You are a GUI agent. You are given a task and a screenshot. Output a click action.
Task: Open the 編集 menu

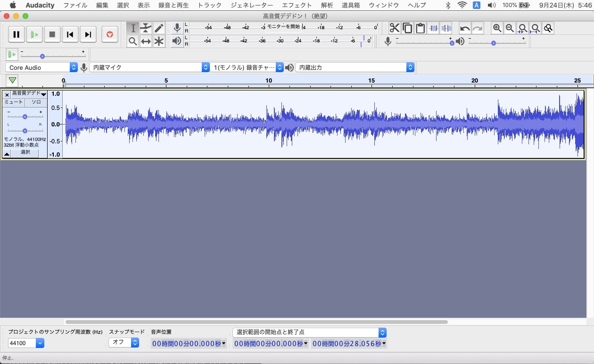(x=102, y=5)
